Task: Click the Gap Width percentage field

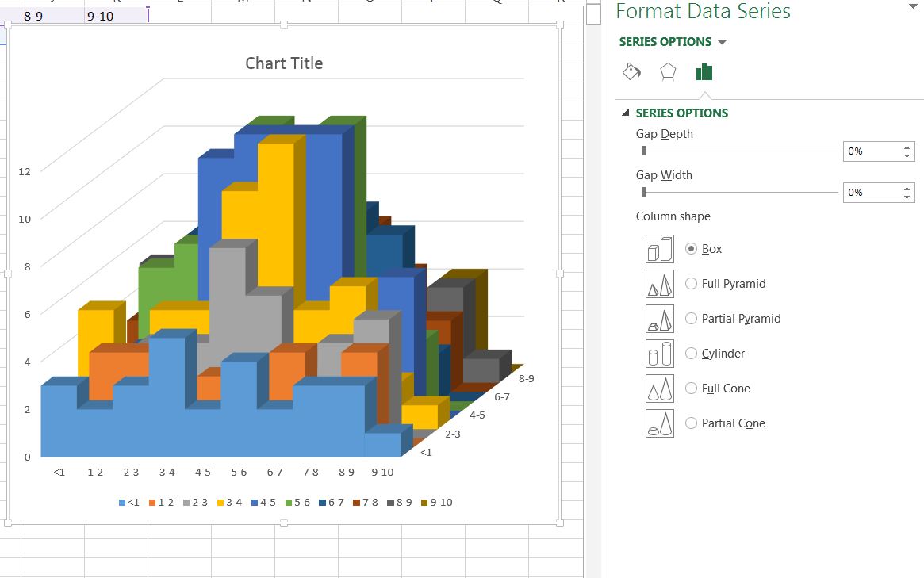Action: [872, 193]
